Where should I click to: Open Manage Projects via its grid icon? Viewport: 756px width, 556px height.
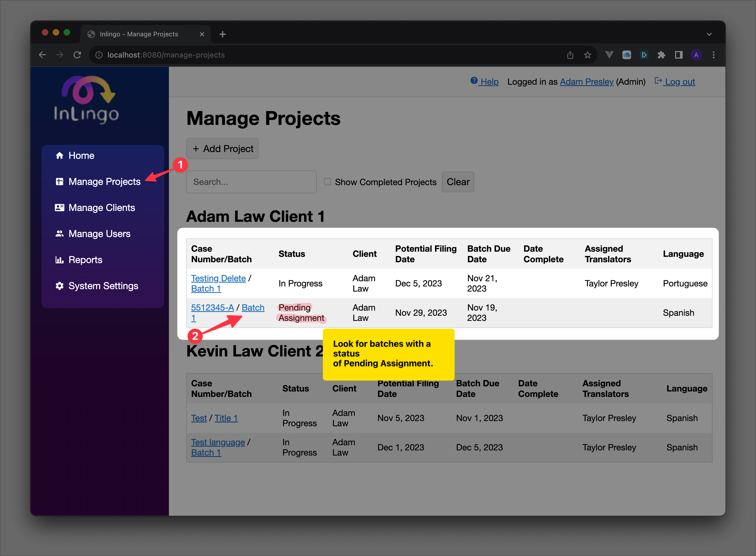coord(59,181)
